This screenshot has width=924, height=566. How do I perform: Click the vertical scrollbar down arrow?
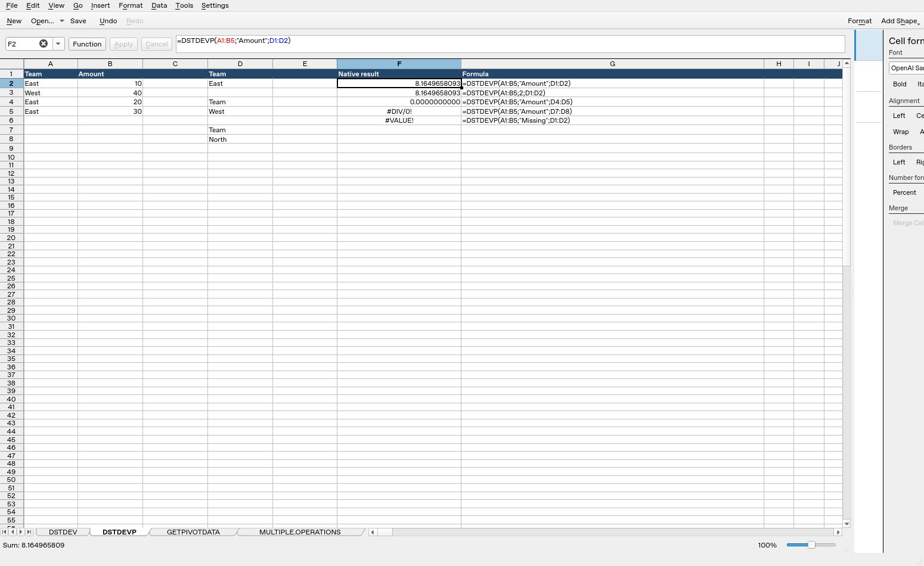tap(847, 524)
